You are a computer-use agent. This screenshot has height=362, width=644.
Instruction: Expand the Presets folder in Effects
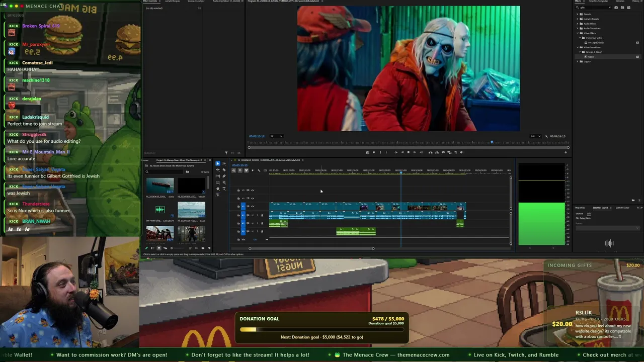578,14
